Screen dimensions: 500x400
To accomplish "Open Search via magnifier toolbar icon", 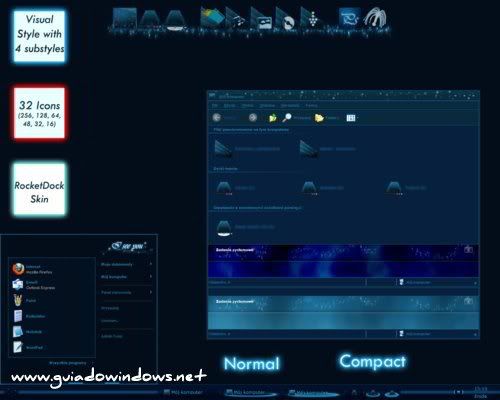I will [x=287, y=117].
